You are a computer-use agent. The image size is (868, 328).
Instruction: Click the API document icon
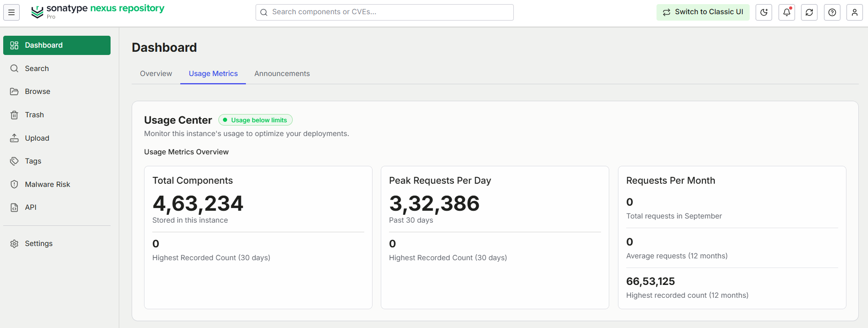[x=14, y=208]
